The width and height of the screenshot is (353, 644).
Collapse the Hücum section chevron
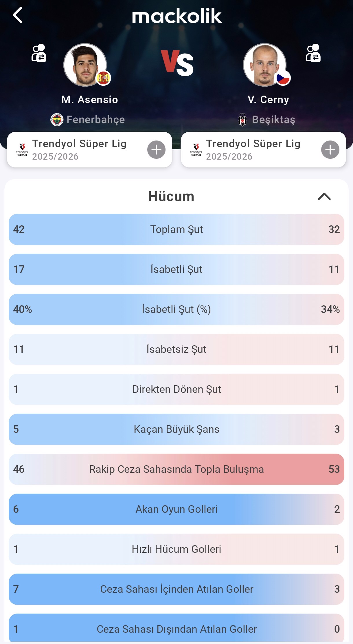(324, 197)
